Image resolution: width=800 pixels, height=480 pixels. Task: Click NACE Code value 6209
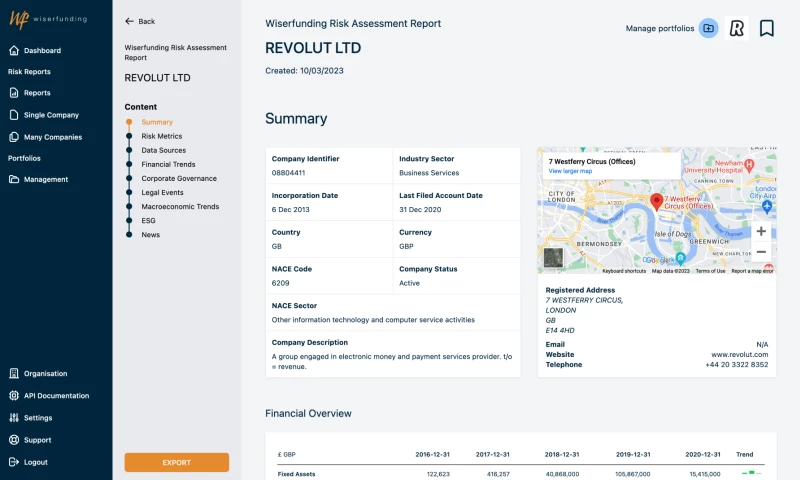point(280,283)
